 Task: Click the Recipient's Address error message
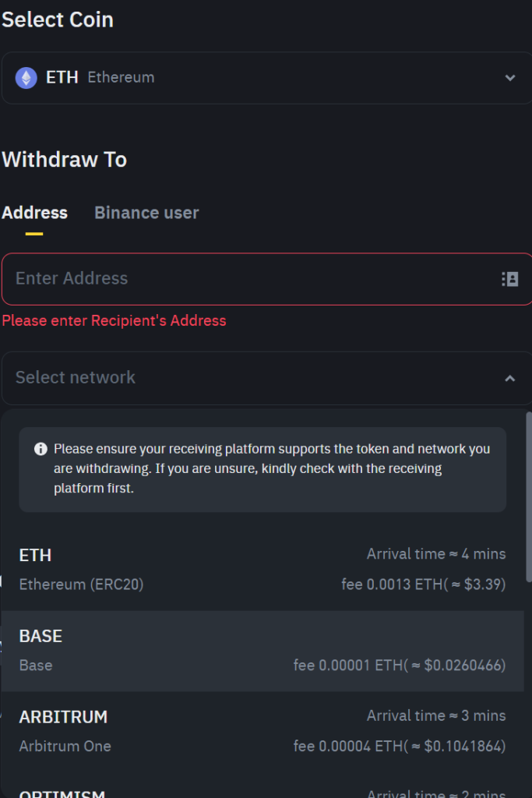click(x=114, y=320)
